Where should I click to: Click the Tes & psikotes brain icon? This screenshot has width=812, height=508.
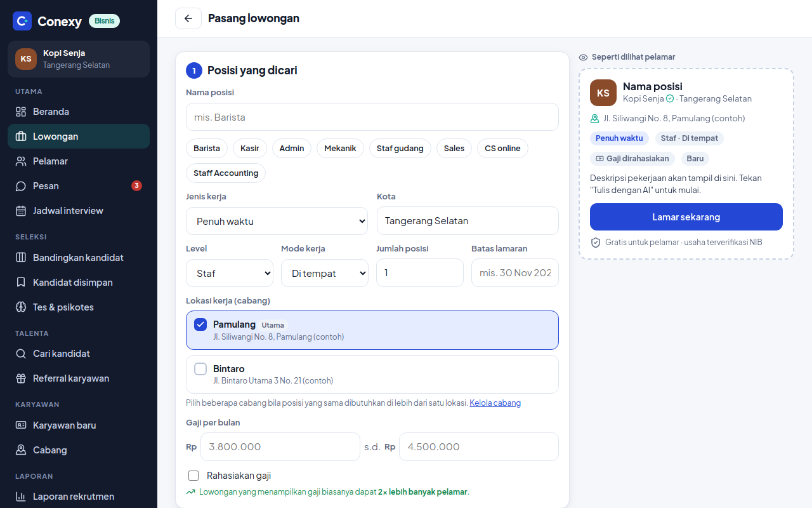click(x=21, y=307)
